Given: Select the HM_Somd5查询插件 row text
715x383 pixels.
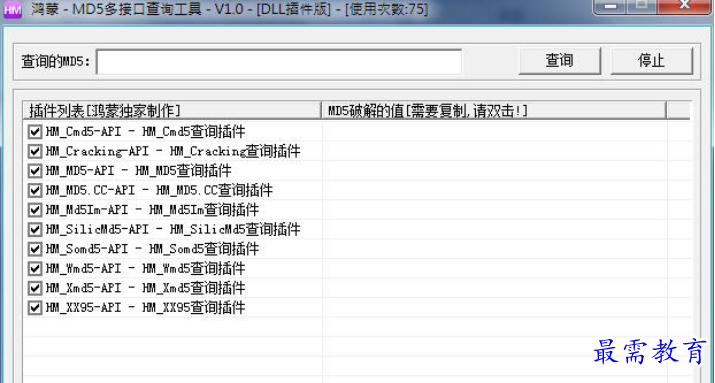Looking at the screenshot, I should tap(152, 249).
